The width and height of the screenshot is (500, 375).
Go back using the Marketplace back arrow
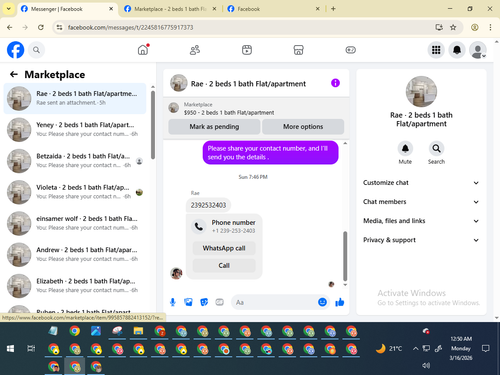pos(14,74)
